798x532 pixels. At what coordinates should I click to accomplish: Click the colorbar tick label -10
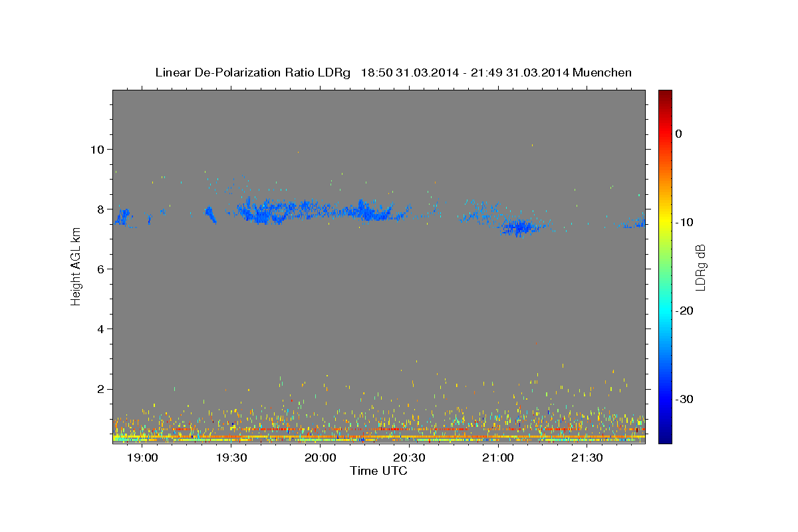tap(685, 222)
